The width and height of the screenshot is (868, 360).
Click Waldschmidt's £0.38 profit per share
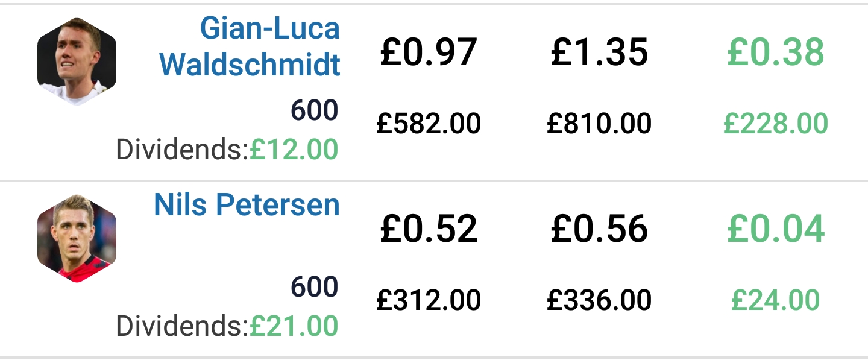[x=775, y=52]
